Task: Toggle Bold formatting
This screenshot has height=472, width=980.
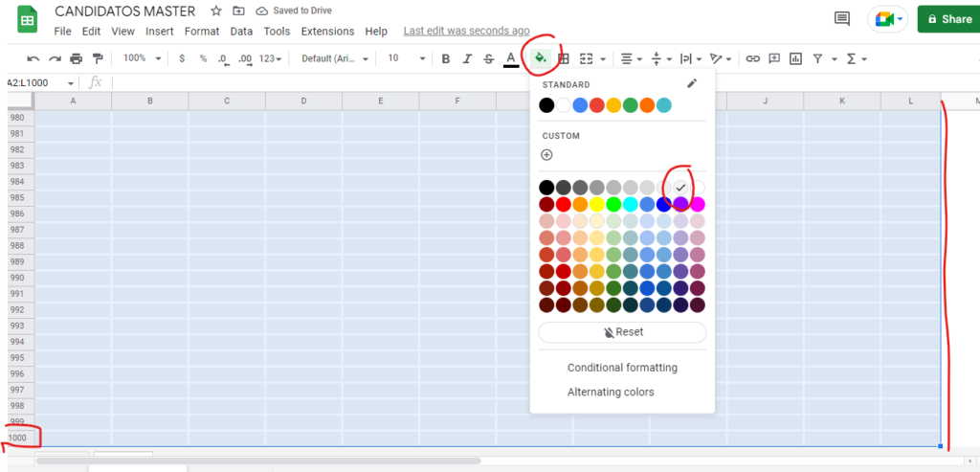Action: pos(446,58)
